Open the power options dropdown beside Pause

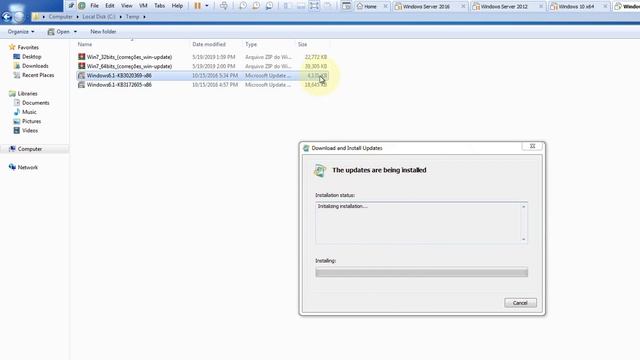207,6
